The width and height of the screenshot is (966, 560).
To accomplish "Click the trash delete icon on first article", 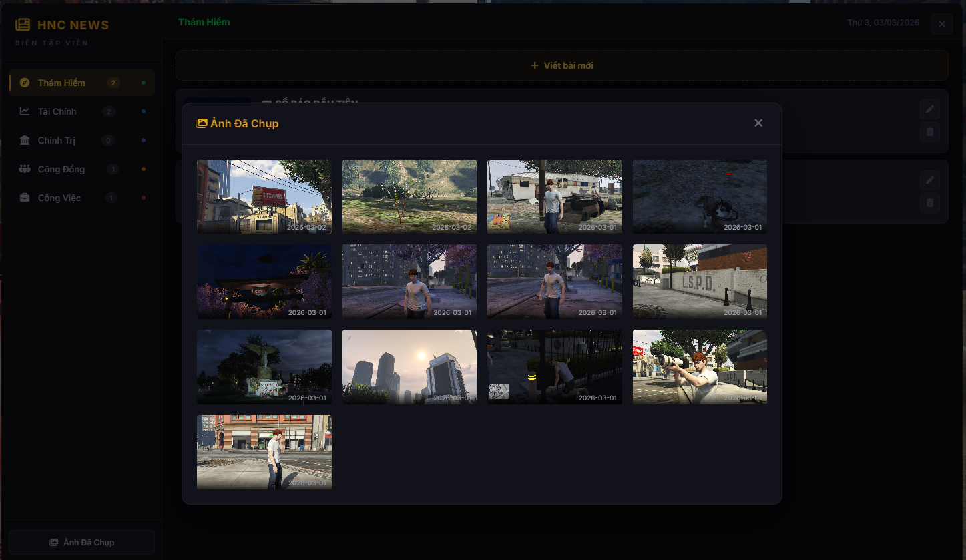I will click(930, 132).
